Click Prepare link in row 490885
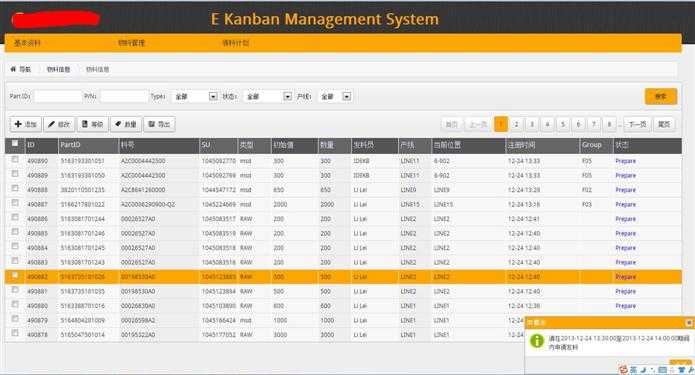This screenshot has height=375, width=695. tap(625, 233)
